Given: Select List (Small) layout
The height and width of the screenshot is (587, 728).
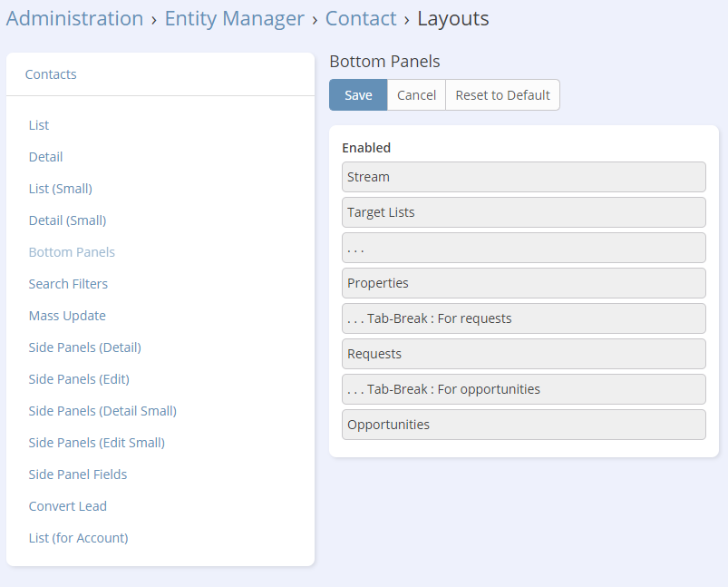Looking at the screenshot, I should click(61, 189).
